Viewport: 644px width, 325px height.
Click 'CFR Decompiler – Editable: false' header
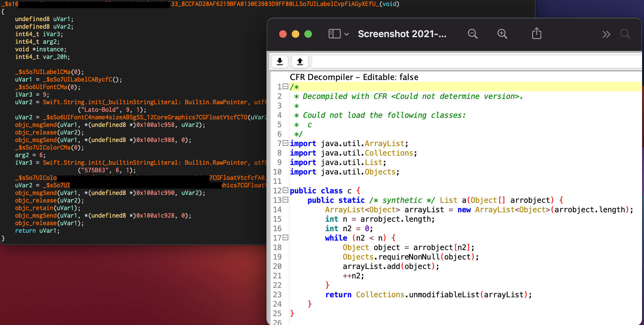(354, 77)
